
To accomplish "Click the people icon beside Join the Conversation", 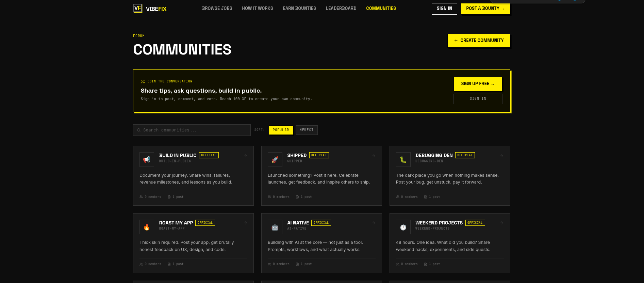I will coord(143,81).
